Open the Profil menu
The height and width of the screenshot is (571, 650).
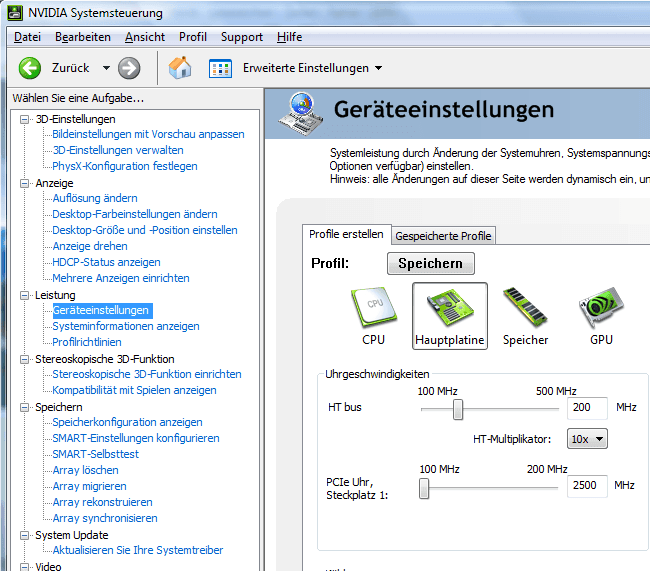[x=193, y=37]
